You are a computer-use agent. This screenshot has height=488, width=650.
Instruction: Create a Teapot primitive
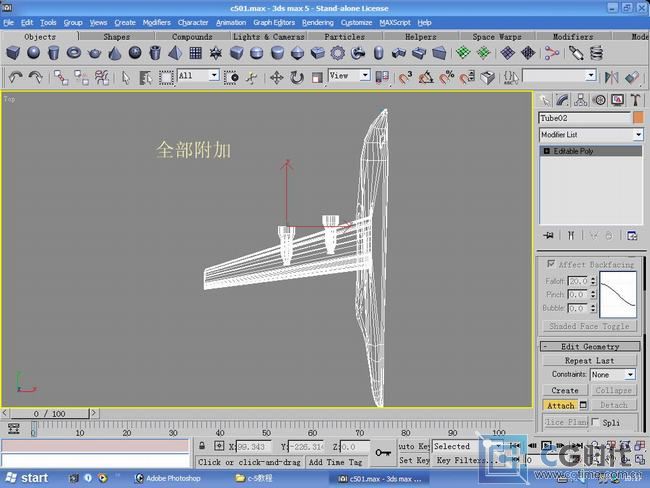coord(95,53)
